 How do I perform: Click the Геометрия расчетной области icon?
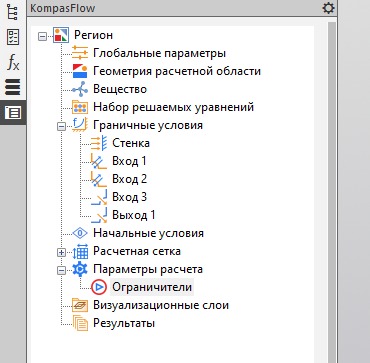[x=80, y=71]
